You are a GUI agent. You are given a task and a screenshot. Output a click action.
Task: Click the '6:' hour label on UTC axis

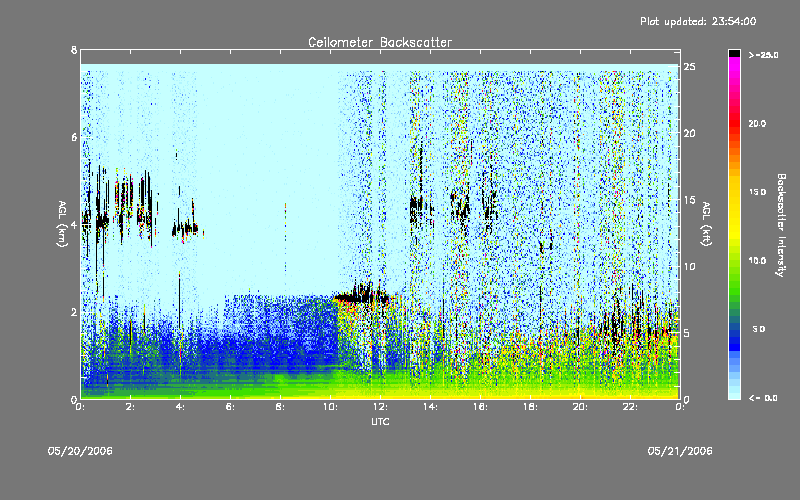coord(231,407)
